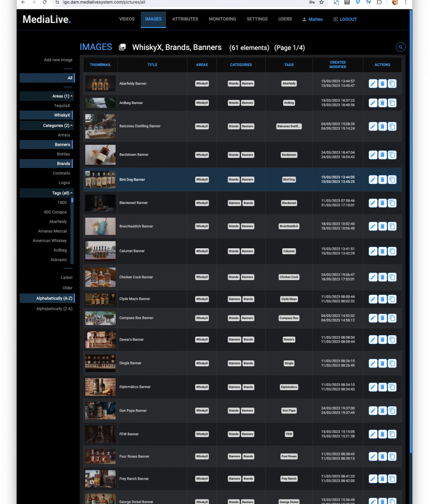Open the Monitoring tab
This screenshot has width=429, height=504.
222,19
